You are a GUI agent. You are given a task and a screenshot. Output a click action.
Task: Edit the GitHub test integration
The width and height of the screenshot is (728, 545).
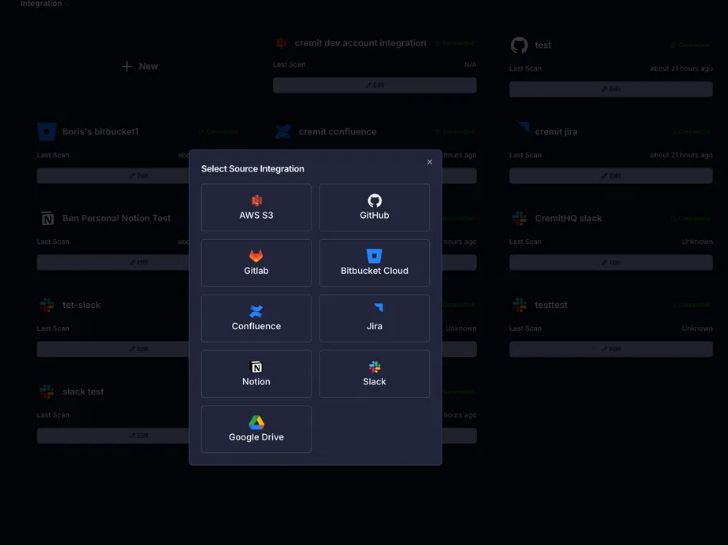(x=611, y=89)
